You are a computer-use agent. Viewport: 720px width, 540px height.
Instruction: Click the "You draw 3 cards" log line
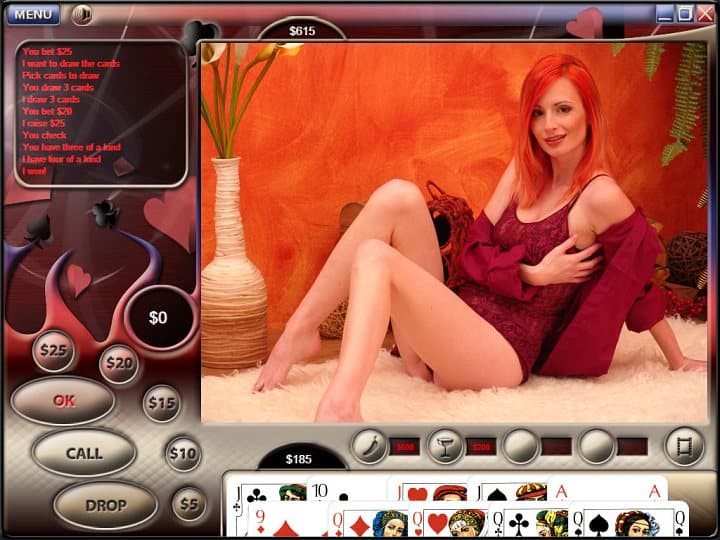tap(58, 87)
